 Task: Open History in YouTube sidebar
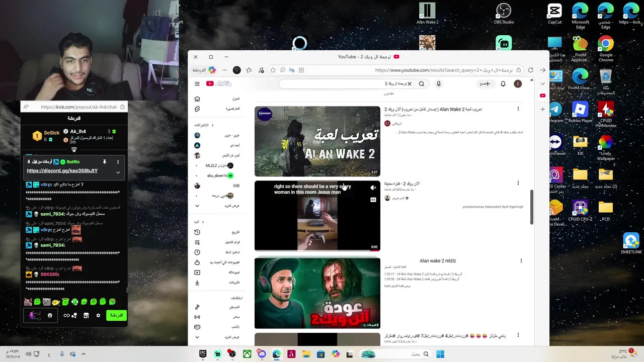pyautogui.click(x=217, y=232)
